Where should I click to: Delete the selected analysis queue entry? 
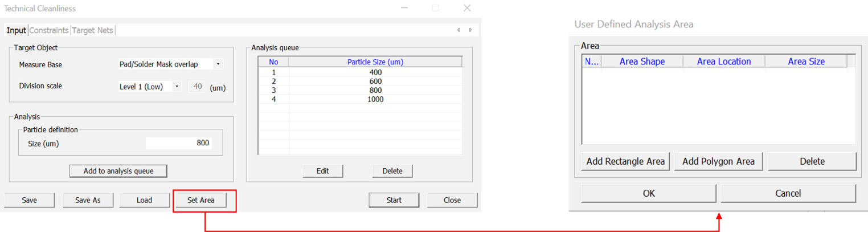392,171
